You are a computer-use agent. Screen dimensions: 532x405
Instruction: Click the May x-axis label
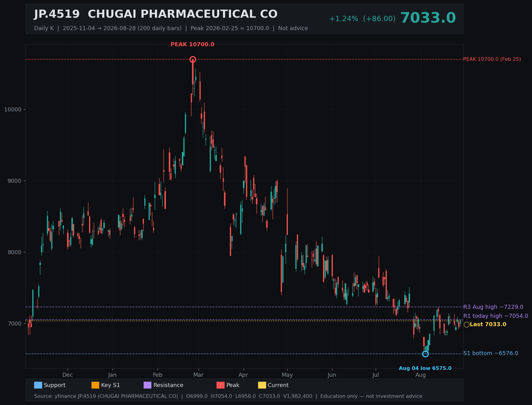point(287,375)
